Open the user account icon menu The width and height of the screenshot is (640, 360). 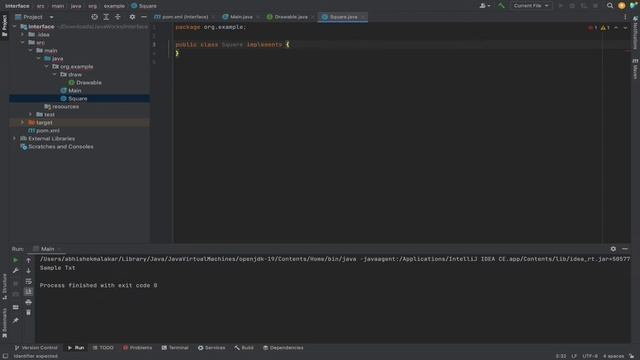pos(484,6)
